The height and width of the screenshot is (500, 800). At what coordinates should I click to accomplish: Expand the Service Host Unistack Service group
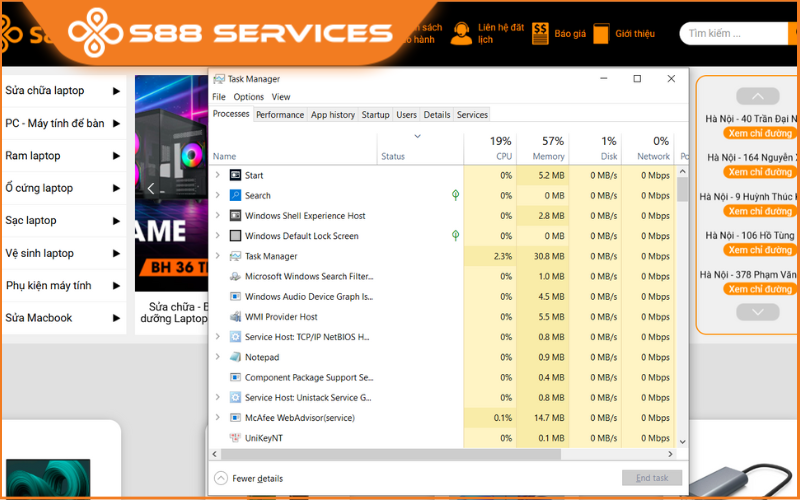(218, 397)
